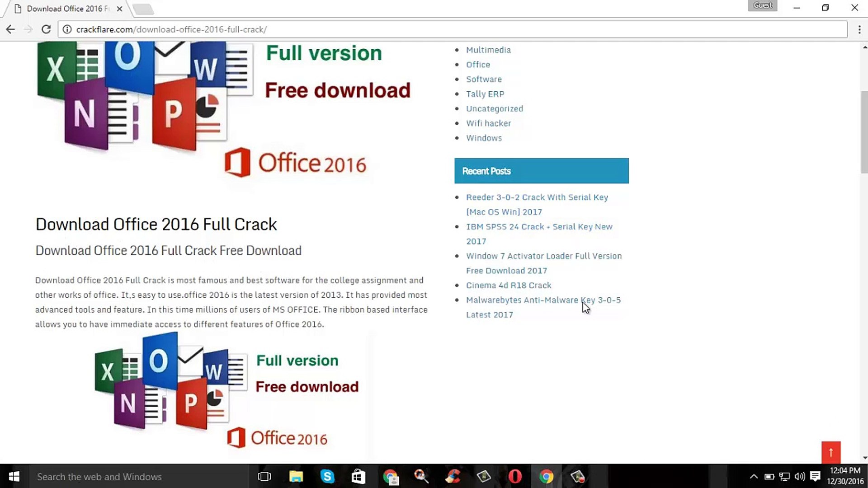View site information icon in address bar
Screen dimensions: 868x488
click(x=67, y=29)
